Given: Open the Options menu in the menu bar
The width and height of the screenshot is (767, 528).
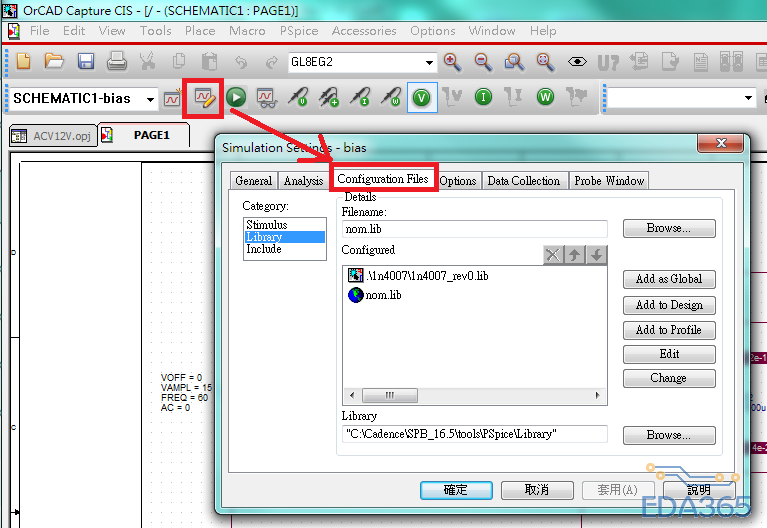Looking at the screenshot, I should click(x=432, y=31).
